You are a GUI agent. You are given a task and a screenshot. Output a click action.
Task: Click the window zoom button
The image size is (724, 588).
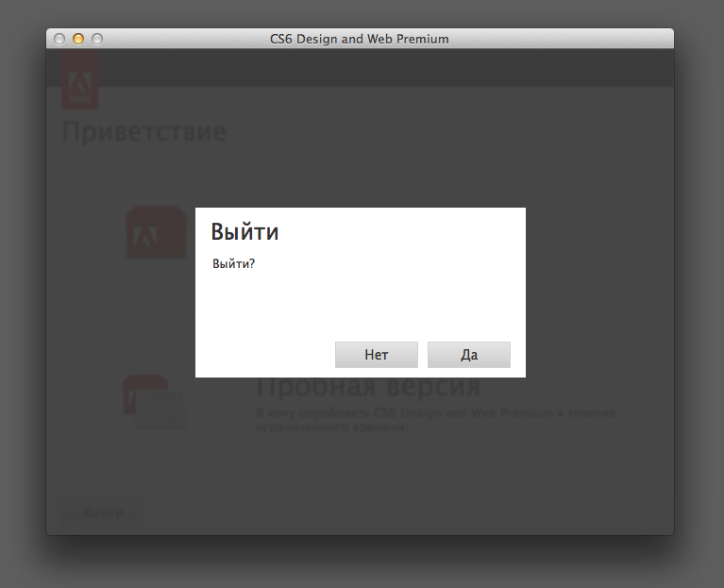pyautogui.click(x=96, y=39)
